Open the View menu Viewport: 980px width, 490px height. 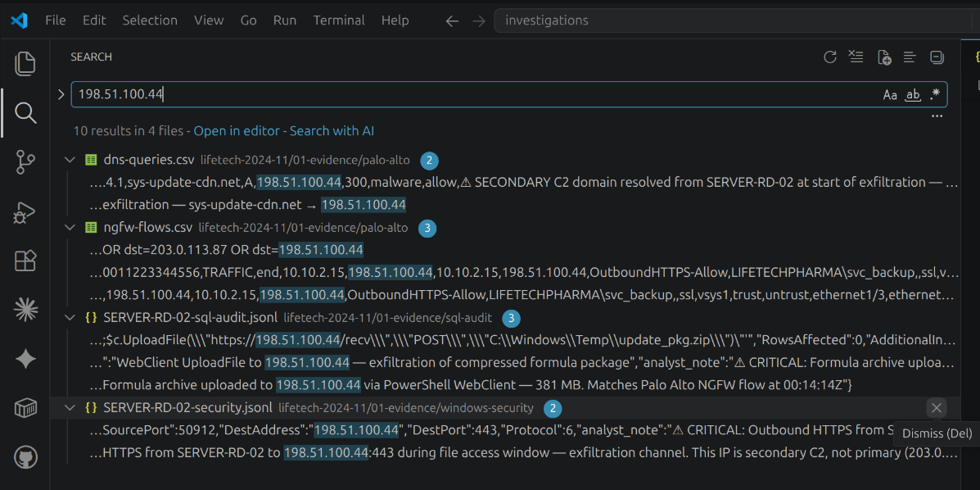pyautogui.click(x=209, y=20)
